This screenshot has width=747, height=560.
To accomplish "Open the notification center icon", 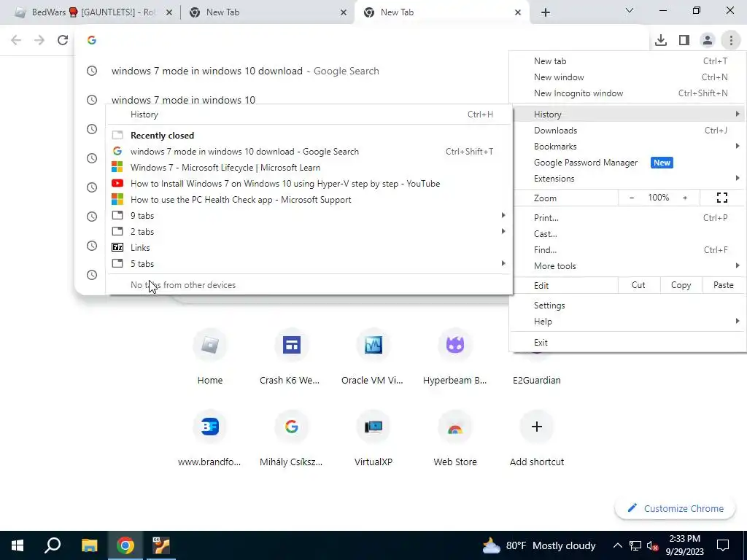I will pos(723,545).
